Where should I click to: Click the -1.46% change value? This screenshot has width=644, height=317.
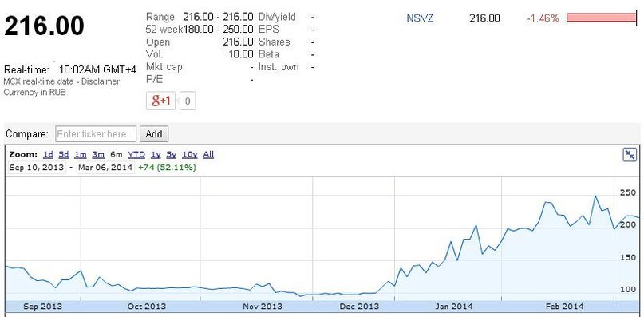[x=543, y=18]
